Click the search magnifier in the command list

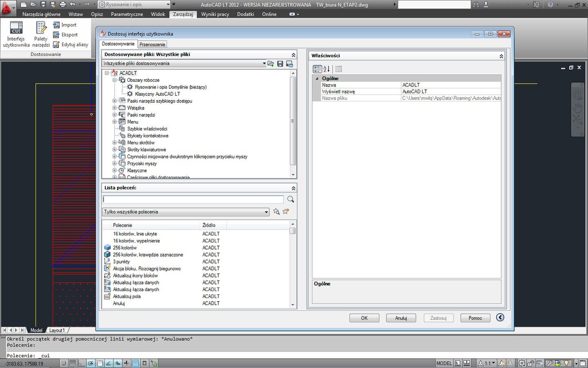click(x=291, y=199)
